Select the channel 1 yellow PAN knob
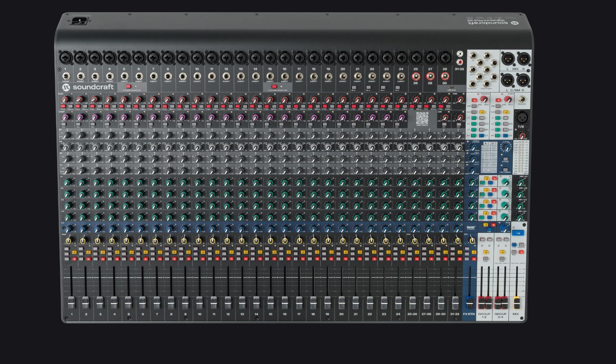Screen dimensions: 616x364 (68, 241)
